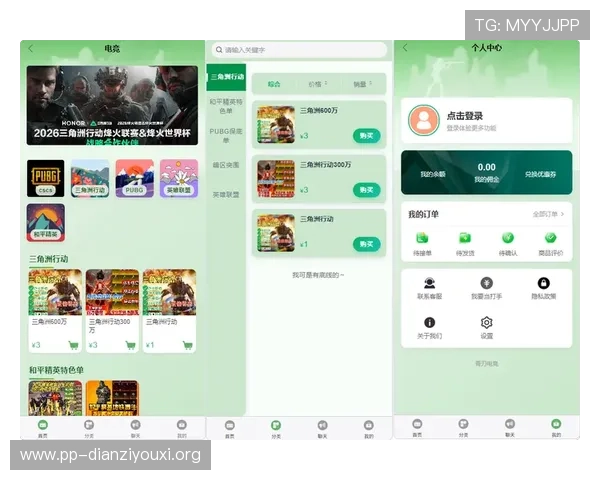Tap 首页 nav icon on the search screen
Viewport: 600px width, 480px height.
(230, 425)
